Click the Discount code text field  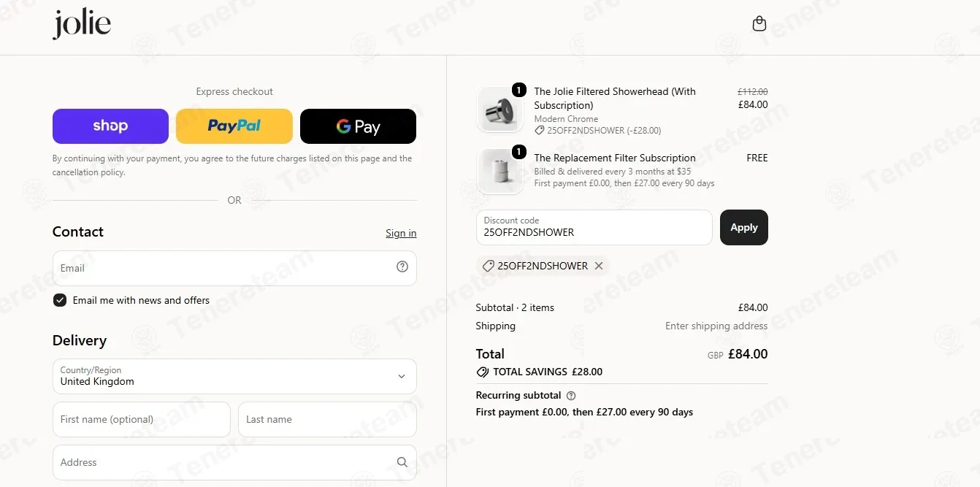tap(594, 228)
